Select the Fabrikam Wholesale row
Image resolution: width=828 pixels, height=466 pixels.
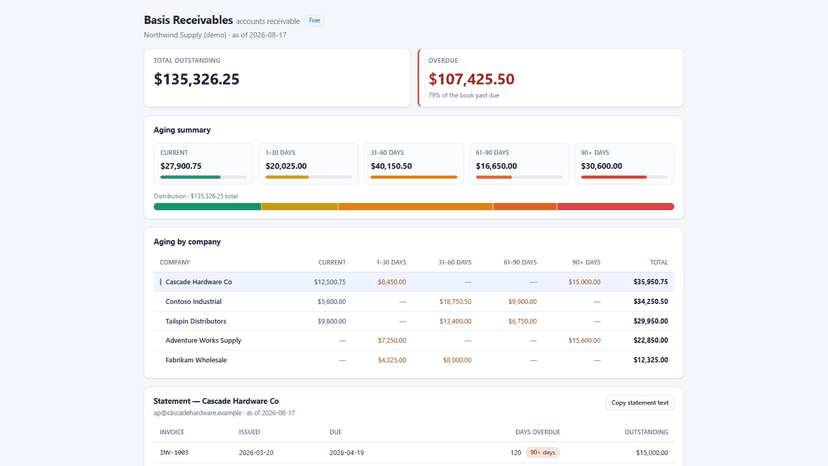(413, 360)
